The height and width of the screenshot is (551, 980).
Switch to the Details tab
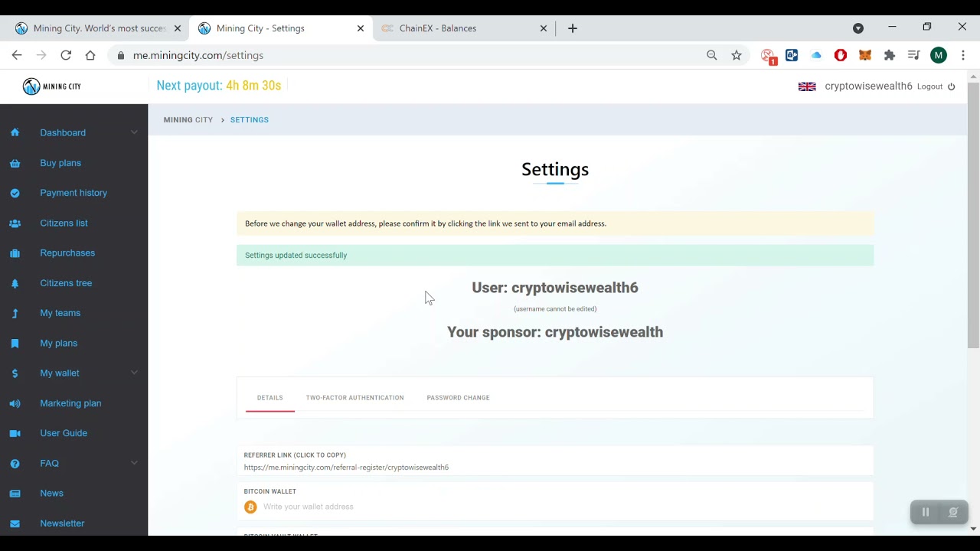click(270, 398)
